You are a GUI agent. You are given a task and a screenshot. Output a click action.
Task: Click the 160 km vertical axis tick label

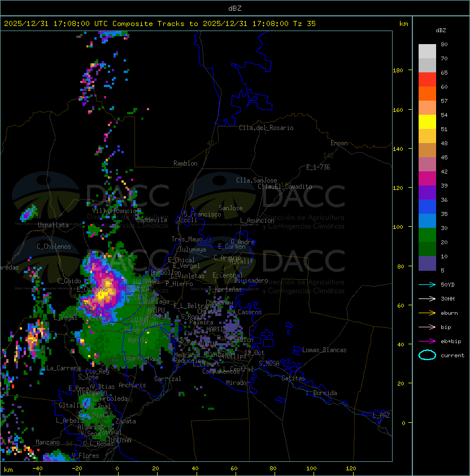point(398,110)
